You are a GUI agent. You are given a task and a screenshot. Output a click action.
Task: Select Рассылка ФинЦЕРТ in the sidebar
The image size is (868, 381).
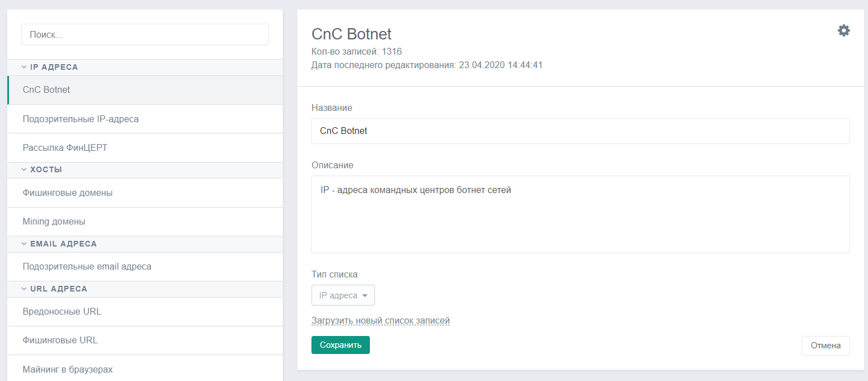pyautogui.click(x=145, y=147)
